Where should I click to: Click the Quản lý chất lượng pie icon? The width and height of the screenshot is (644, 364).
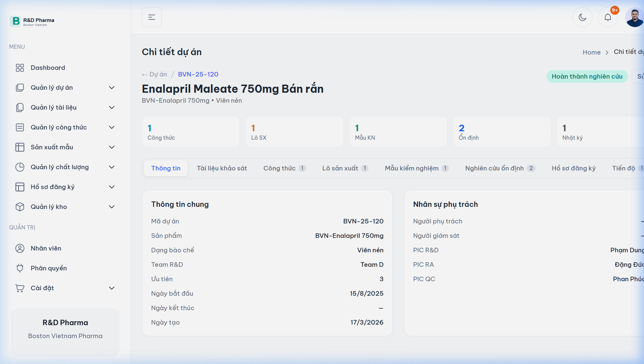20,167
